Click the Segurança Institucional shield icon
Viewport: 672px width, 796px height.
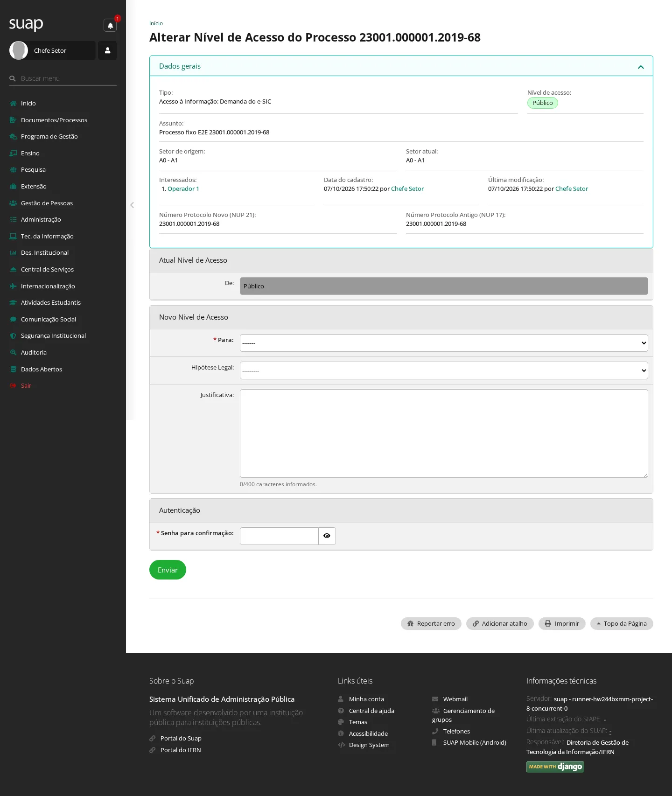pyautogui.click(x=13, y=336)
